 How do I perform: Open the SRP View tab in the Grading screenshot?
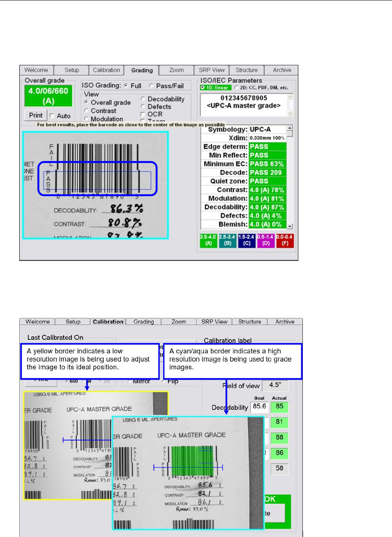[212, 70]
